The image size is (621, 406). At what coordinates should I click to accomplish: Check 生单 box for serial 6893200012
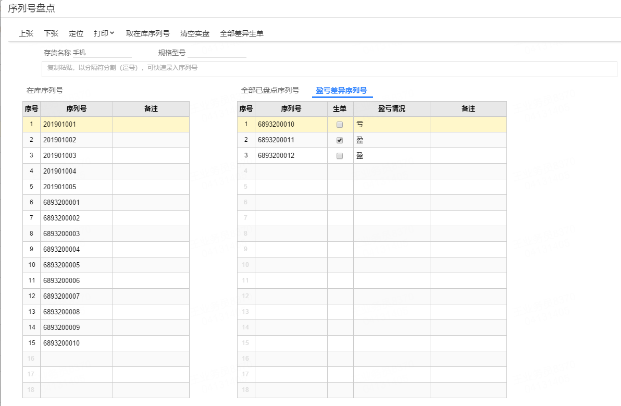click(x=339, y=156)
